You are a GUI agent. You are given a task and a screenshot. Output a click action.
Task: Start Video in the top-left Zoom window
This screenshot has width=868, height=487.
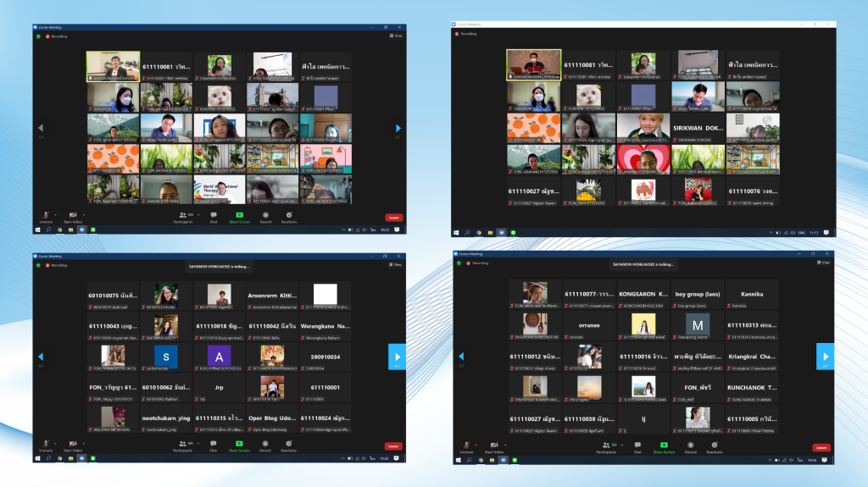tap(73, 217)
